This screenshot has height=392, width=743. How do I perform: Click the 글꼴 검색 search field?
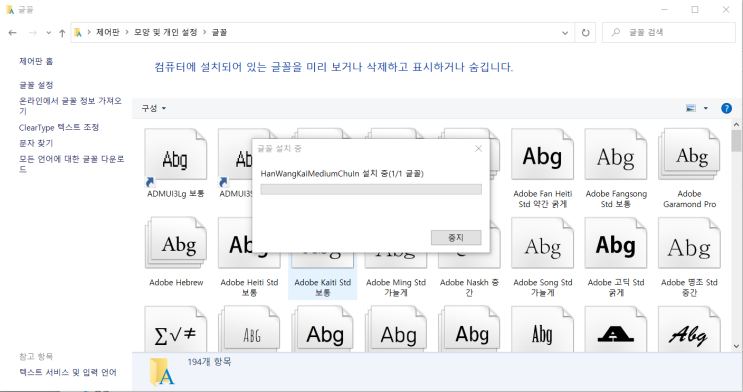point(669,33)
